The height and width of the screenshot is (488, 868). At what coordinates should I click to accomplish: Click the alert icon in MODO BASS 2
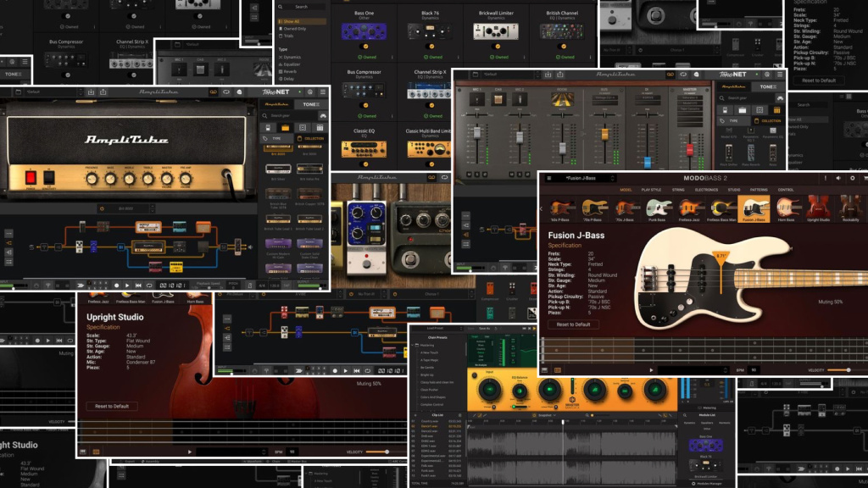click(x=825, y=178)
